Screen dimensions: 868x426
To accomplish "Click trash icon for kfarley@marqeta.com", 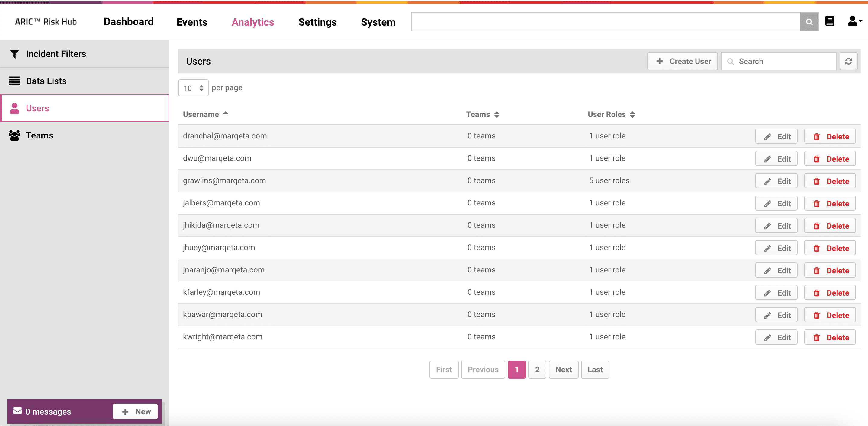I will pos(816,293).
